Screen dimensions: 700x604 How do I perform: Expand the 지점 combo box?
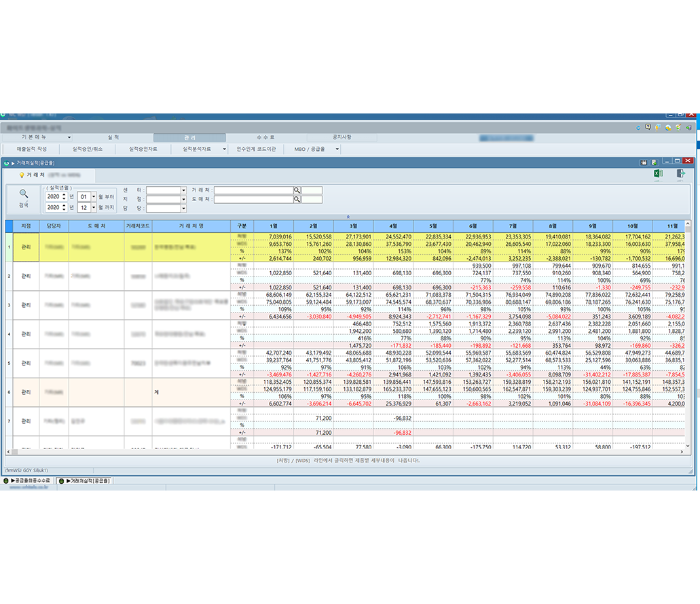[183, 200]
